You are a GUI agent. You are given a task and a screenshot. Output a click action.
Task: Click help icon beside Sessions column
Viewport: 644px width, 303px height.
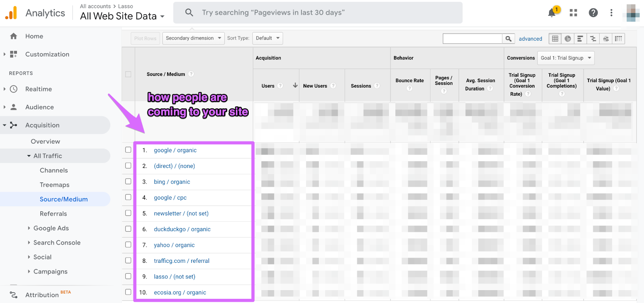377,86
